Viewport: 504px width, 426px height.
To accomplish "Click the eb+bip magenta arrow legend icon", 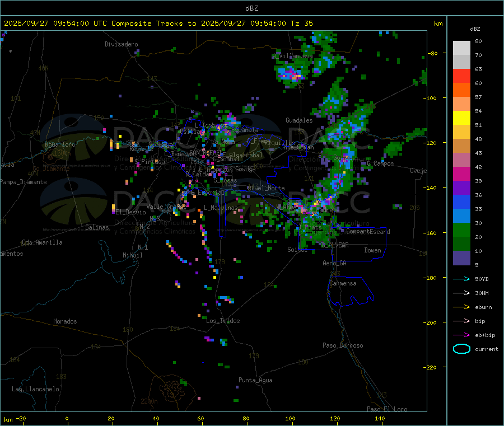I will (461, 335).
